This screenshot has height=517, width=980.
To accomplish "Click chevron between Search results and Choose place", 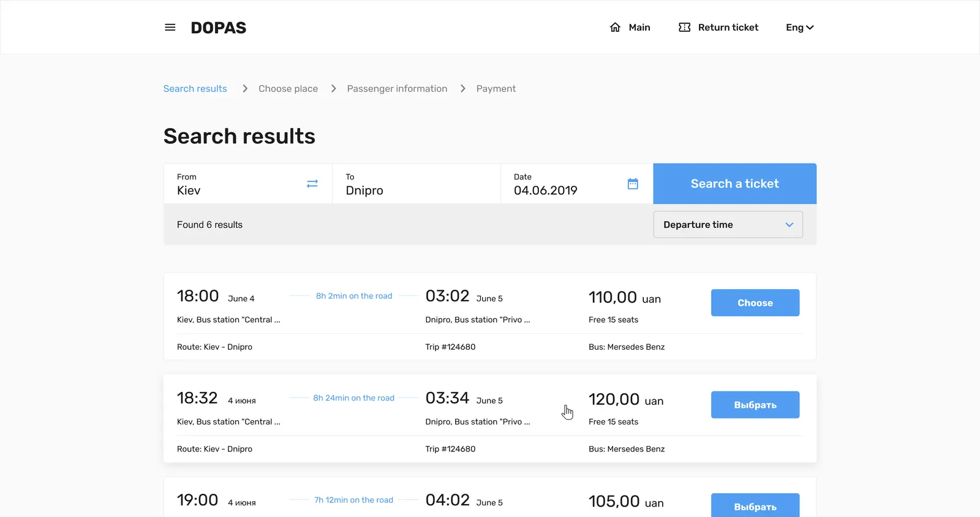I will click(x=245, y=89).
